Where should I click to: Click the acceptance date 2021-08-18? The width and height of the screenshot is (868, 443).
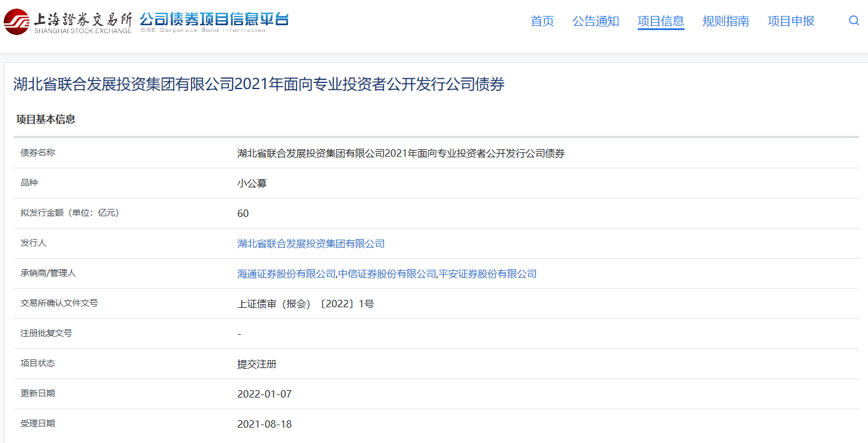[264, 425]
